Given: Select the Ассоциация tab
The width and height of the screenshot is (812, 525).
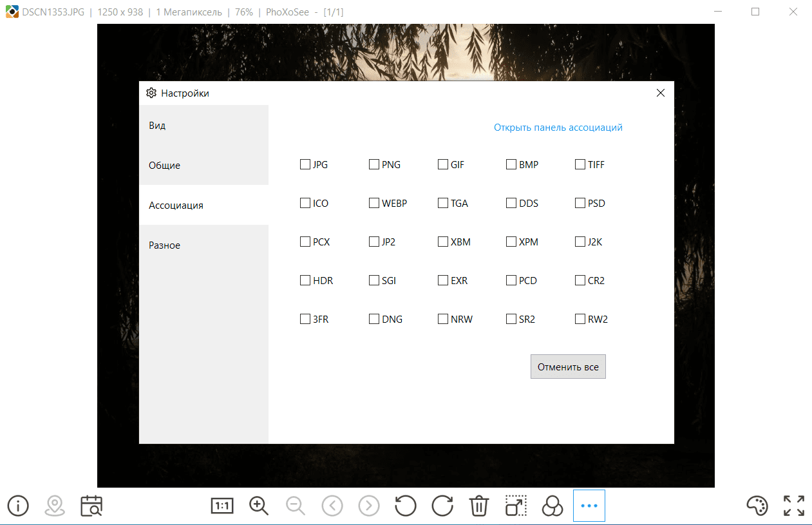Looking at the screenshot, I should point(203,205).
